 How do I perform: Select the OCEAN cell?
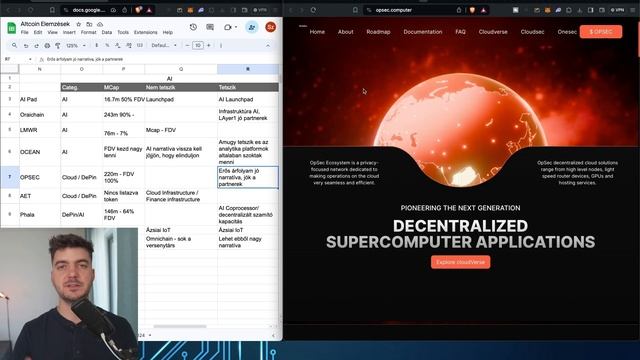pyautogui.click(x=40, y=152)
